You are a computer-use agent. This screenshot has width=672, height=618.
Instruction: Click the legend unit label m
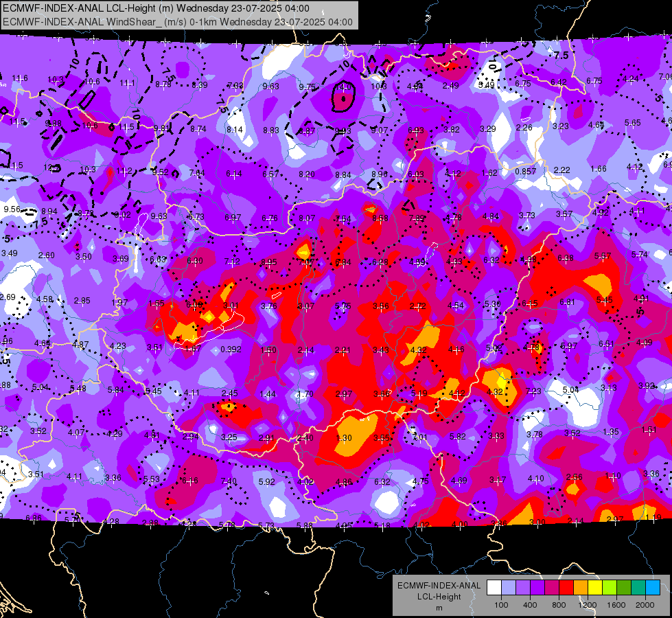[439, 608]
